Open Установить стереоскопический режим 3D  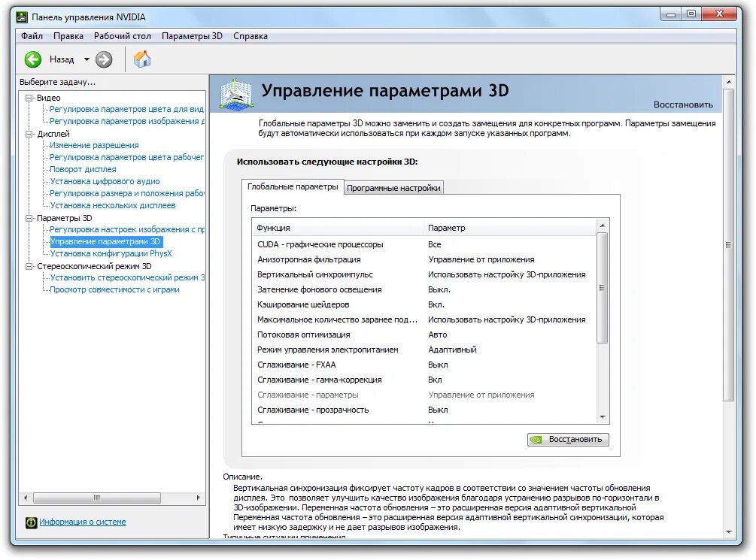127,278
